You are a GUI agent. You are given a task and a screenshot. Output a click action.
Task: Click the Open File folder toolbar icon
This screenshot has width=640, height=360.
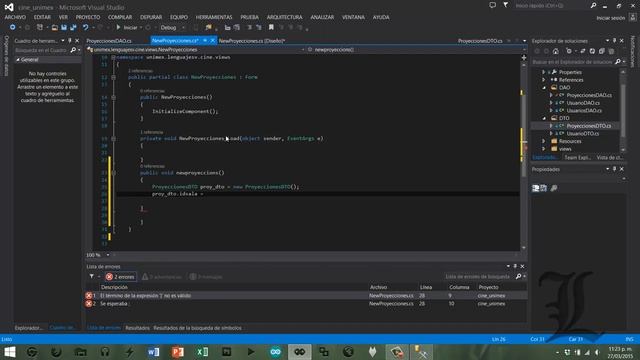tap(54, 27)
